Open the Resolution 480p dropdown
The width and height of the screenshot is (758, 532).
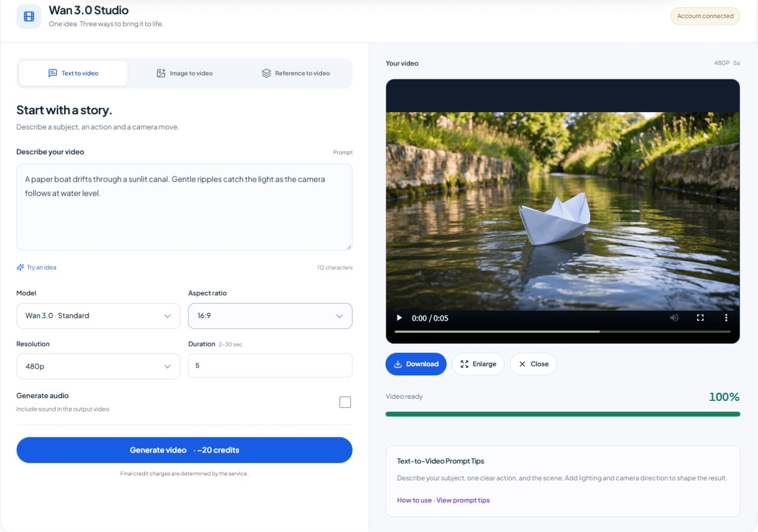pyautogui.click(x=98, y=367)
